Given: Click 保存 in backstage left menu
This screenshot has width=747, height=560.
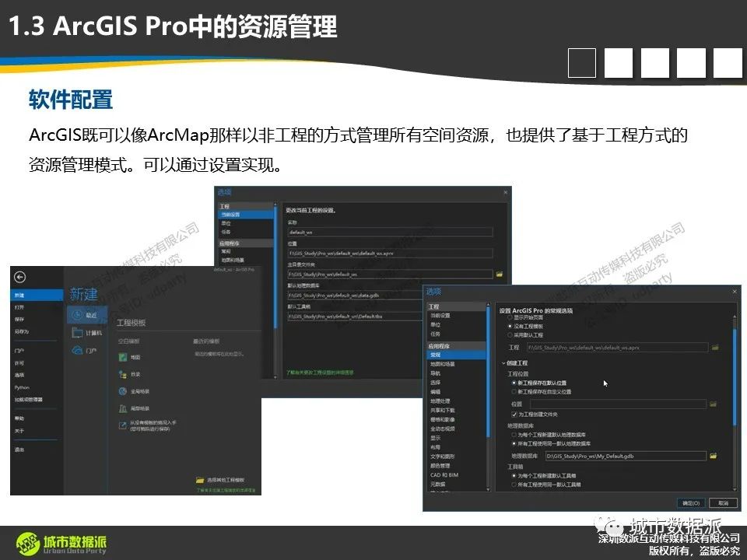Looking at the screenshot, I should click(19, 319).
